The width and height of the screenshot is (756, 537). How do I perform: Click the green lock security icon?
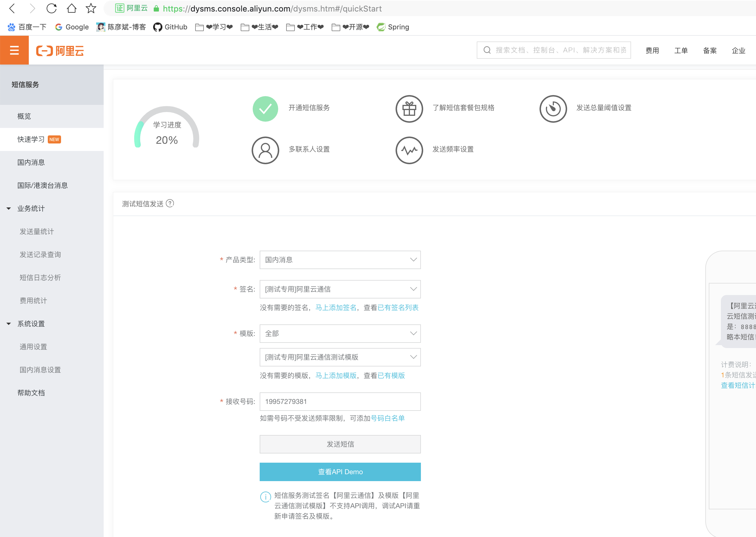click(x=157, y=9)
